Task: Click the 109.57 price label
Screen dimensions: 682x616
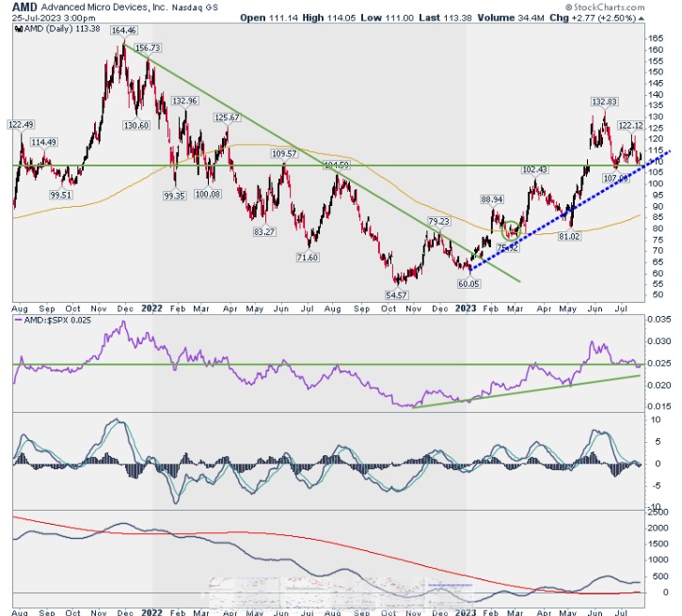Action: coord(284,153)
